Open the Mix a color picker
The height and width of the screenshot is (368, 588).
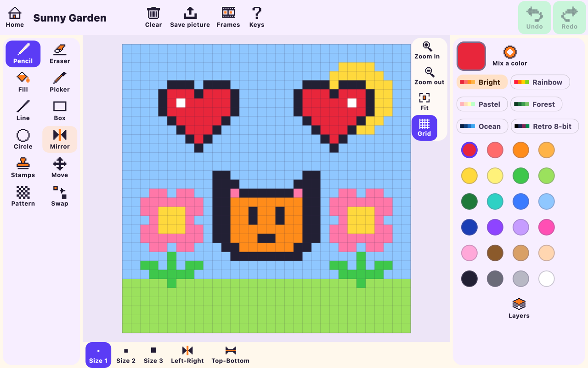[x=510, y=56]
